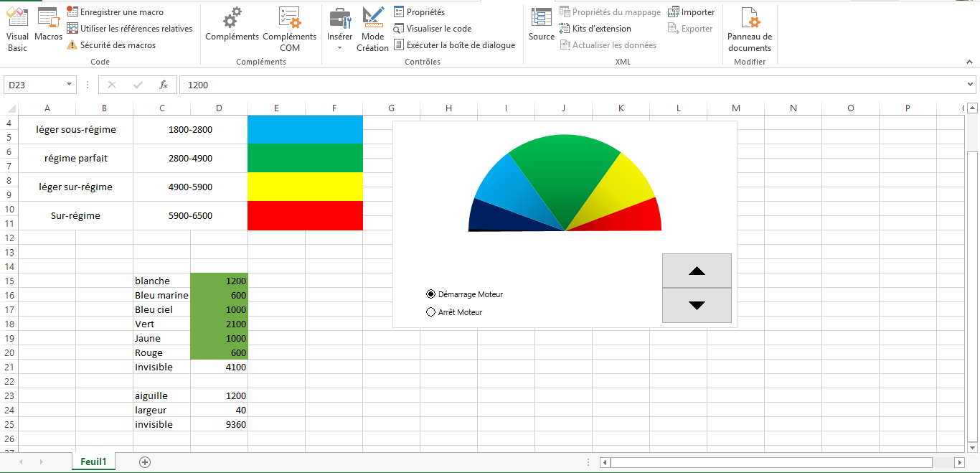Click the spin button up arrow
The height and width of the screenshot is (473, 980).
pyautogui.click(x=697, y=271)
